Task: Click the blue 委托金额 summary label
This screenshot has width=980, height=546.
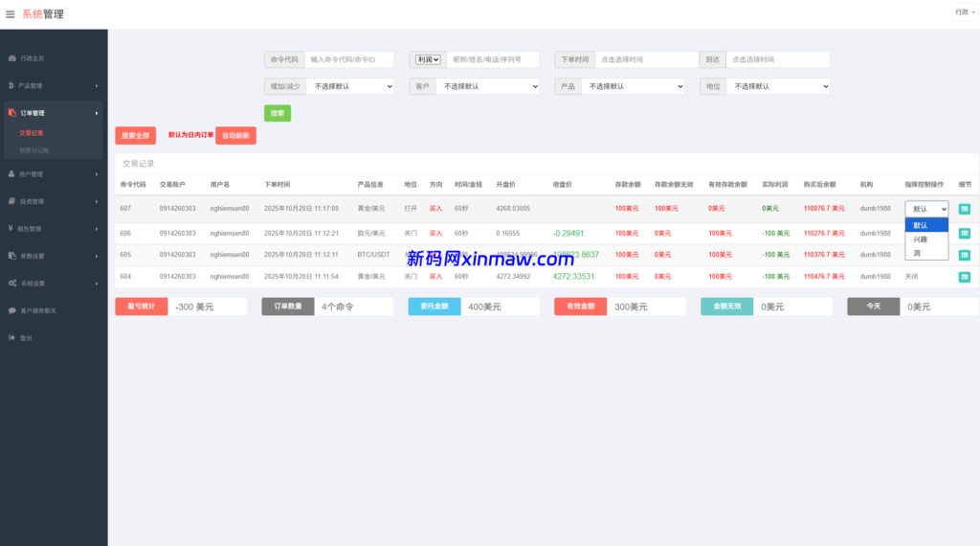Action: coord(434,307)
